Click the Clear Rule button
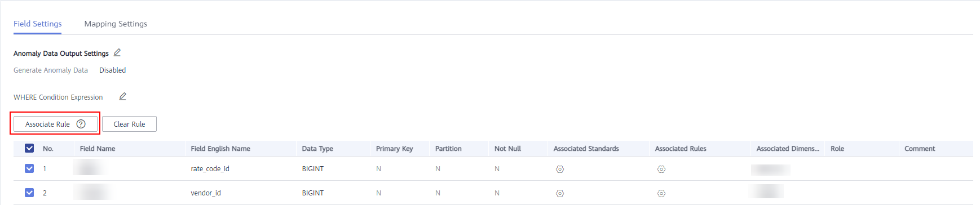 click(129, 124)
